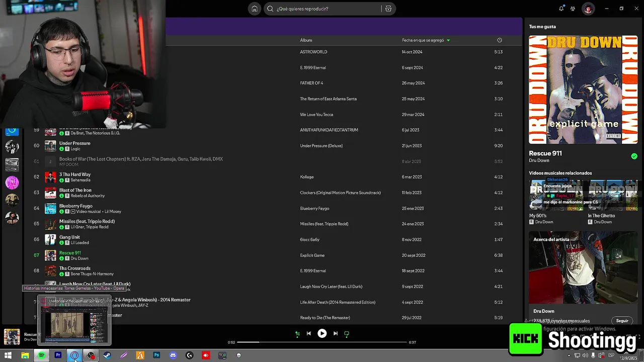Open Friend Activity icon in top bar
644x362 pixels.
point(573,9)
